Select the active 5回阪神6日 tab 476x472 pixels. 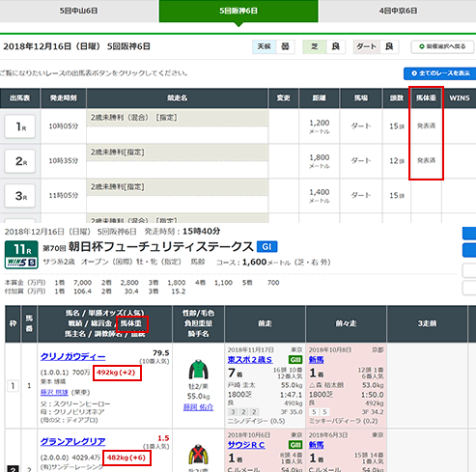238,11
